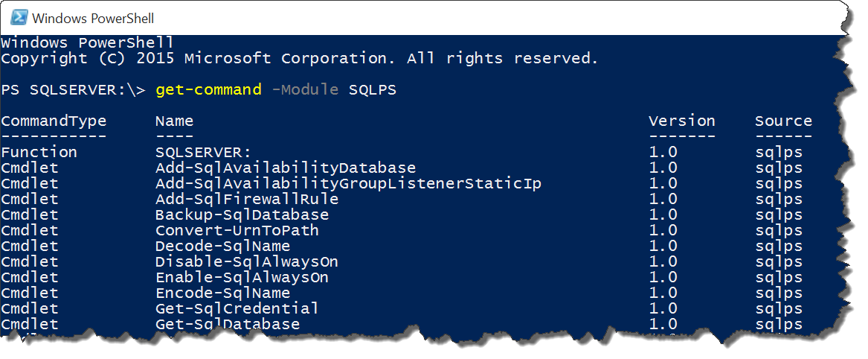Click the CommandType column header
Image resolution: width=868 pixels, height=359 pixels.
pyautogui.click(x=54, y=121)
